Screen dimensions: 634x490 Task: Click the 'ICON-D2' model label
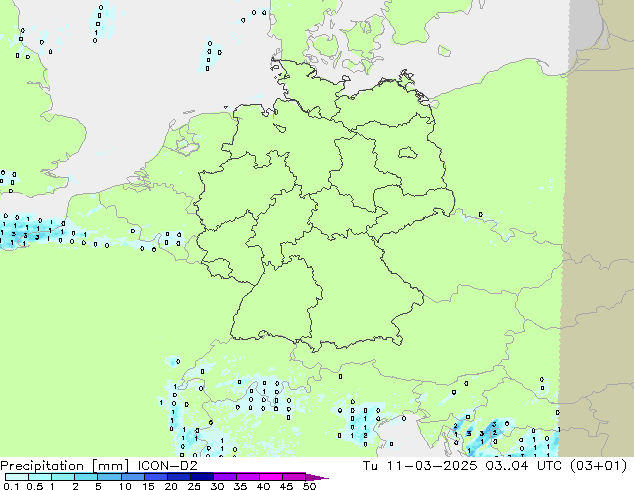[167, 466]
